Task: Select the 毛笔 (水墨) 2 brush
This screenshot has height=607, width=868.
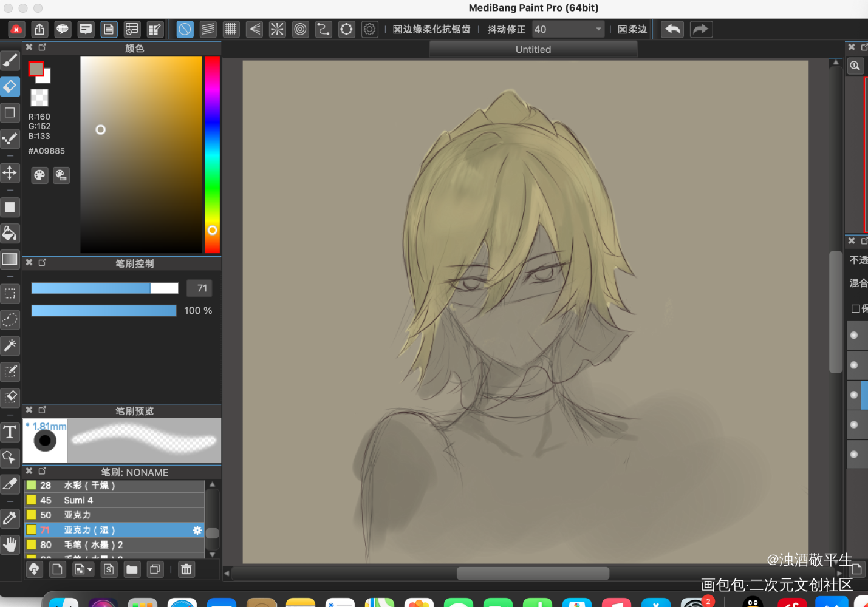Action: pyautogui.click(x=114, y=544)
